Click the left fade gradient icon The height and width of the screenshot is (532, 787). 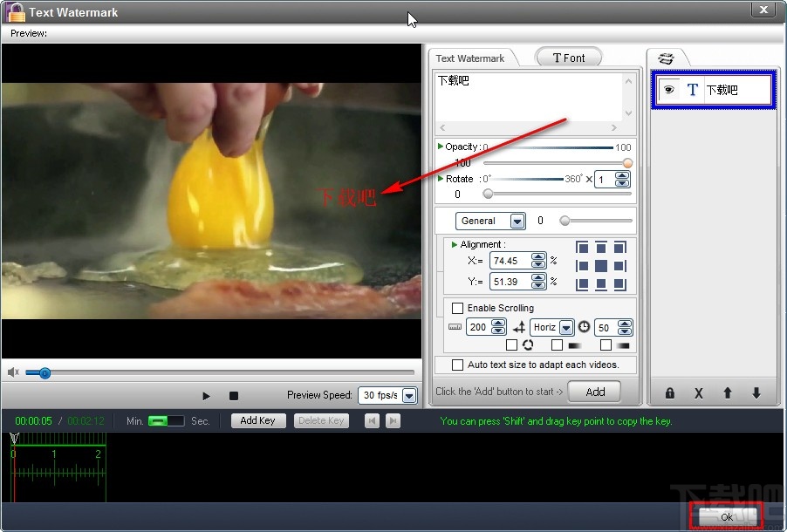click(x=575, y=345)
